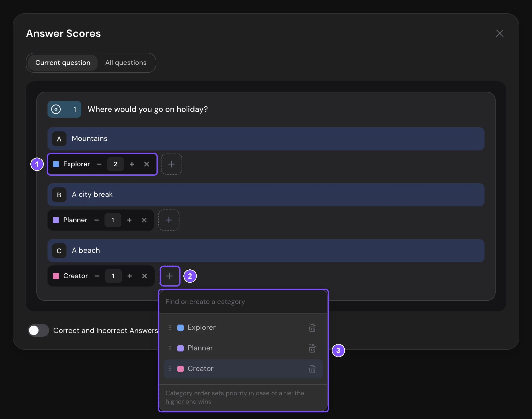Select the A beach answer row

point(266,251)
